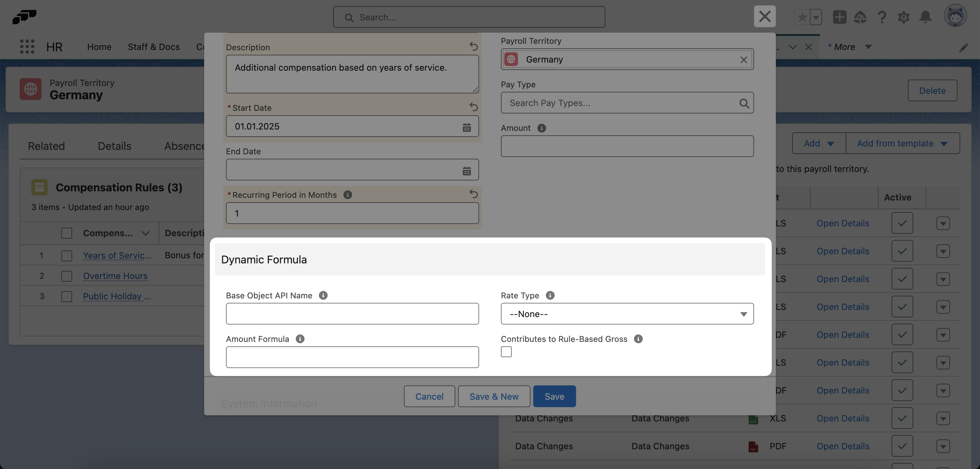Image resolution: width=980 pixels, height=469 pixels.
Task: Select the Overtime Hours row checkbox
Action: point(67,276)
